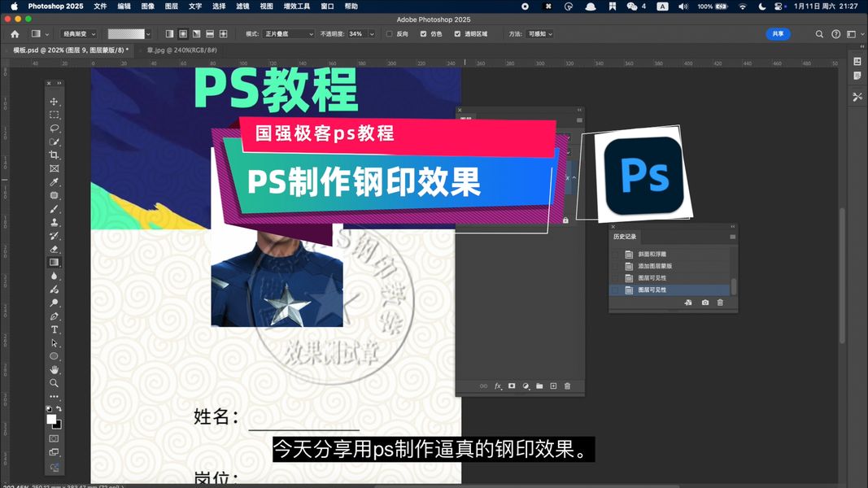Select the Ellipse shape tool
Viewport: 868px width, 488px height.
(54, 356)
